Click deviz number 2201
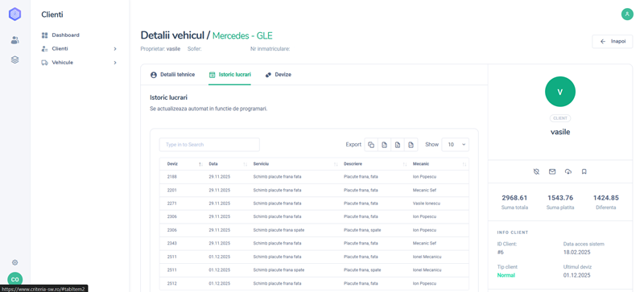The height and width of the screenshot is (292, 644). pos(172,190)
